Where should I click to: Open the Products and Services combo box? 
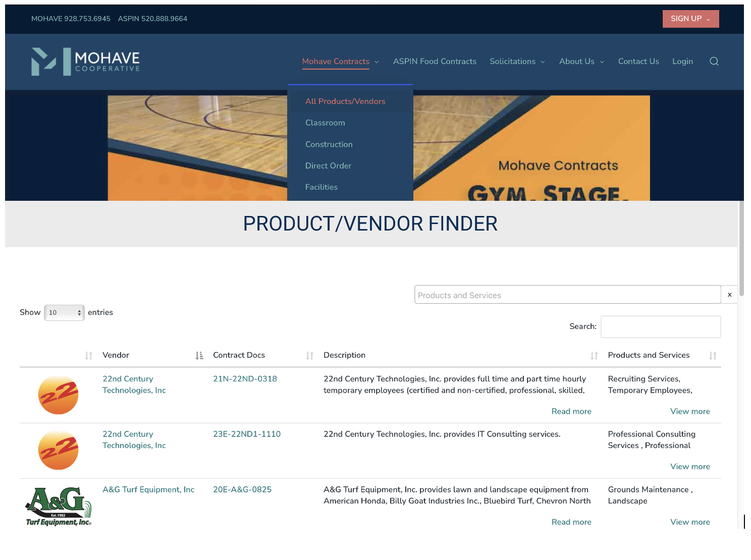[567, 295]
